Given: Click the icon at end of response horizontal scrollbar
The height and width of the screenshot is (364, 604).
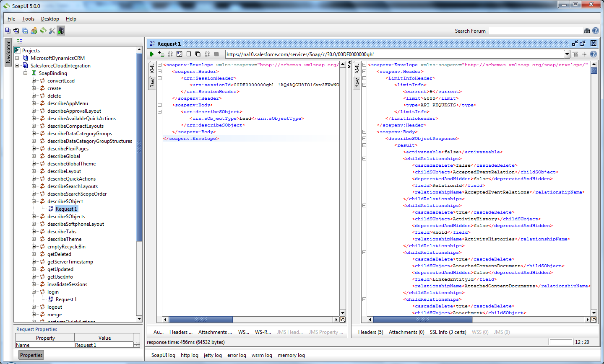Looking at the screenshot, I should coord(594,320).
